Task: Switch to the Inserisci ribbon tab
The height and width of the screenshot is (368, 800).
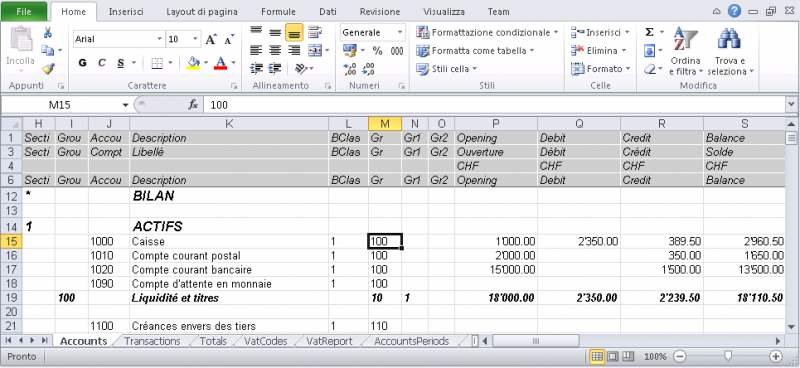Action: point(126,11)
